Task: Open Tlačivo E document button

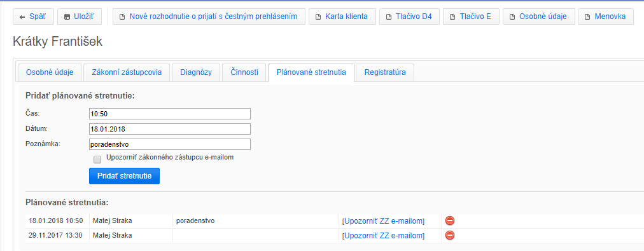Action: [x=470, y=17]
